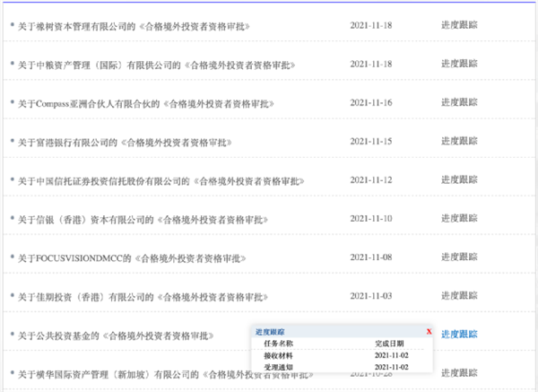Select date 2021-11-10 in 信银 row

pos(371,219)
